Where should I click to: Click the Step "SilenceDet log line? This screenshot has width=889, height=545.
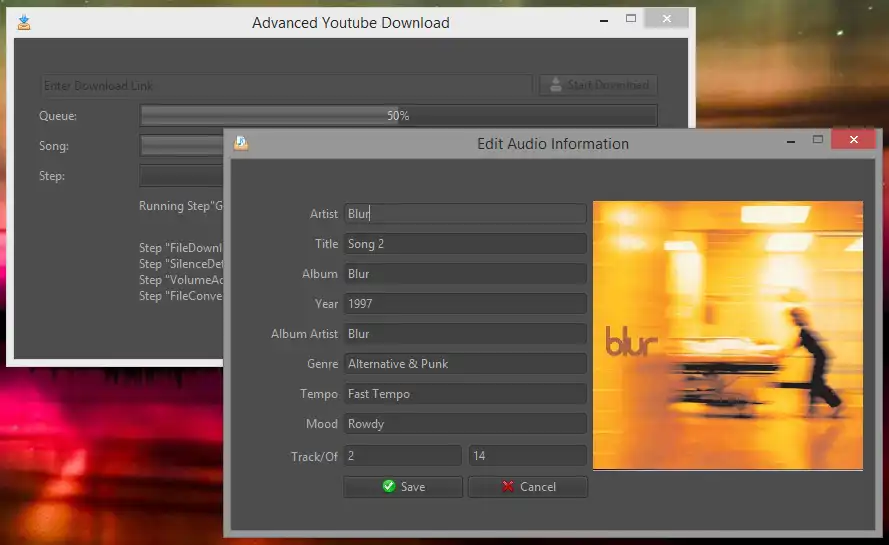[181, 264]
